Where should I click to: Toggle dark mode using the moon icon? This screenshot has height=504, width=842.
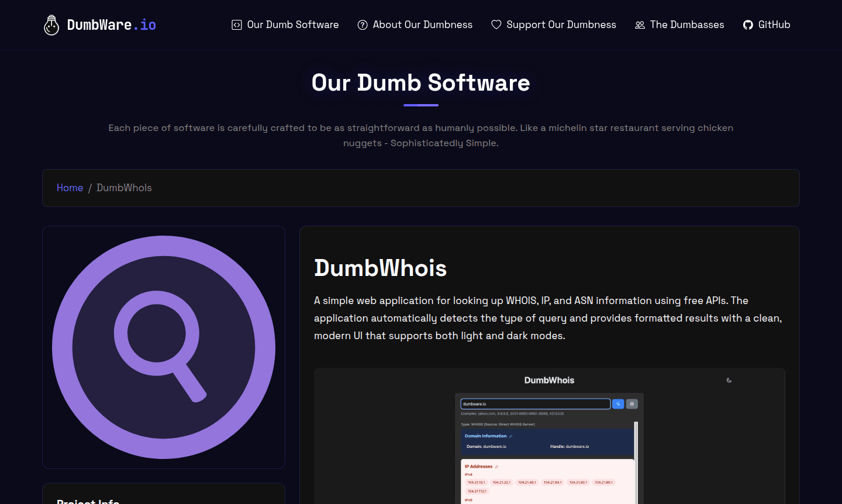click(729, 380)
